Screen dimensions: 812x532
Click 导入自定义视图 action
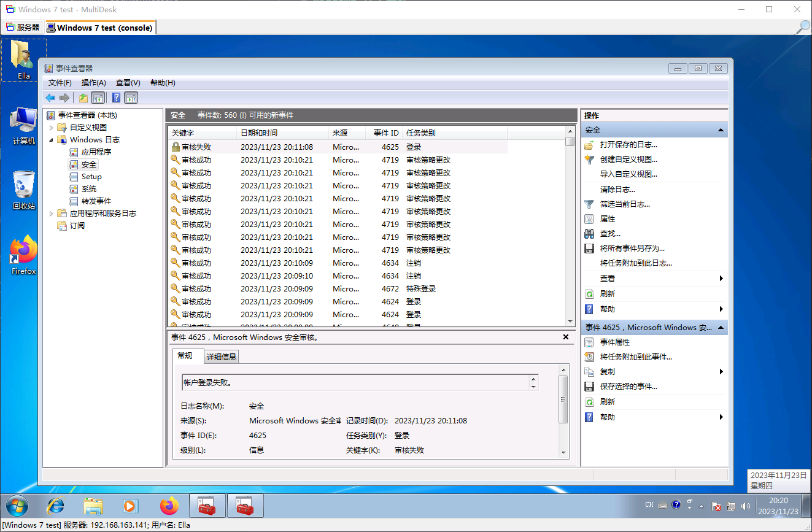click(628, 174)
